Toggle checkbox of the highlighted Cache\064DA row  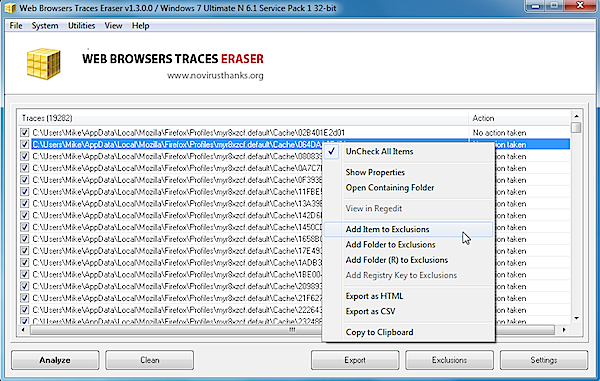pos(24,145)
